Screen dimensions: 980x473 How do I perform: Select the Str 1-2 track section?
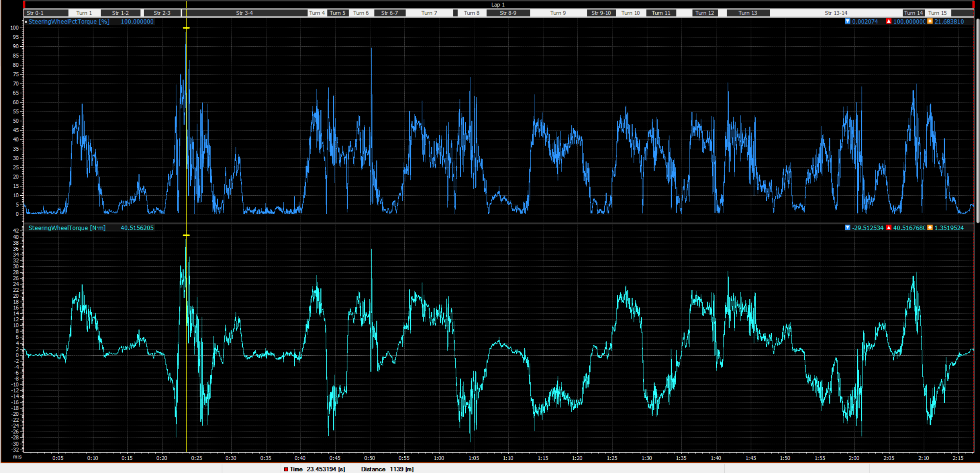(x=120, y=13)
